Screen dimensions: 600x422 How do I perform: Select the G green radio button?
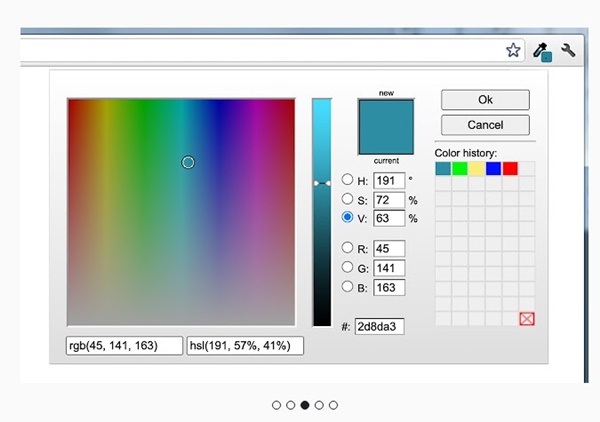click(347, 267)
